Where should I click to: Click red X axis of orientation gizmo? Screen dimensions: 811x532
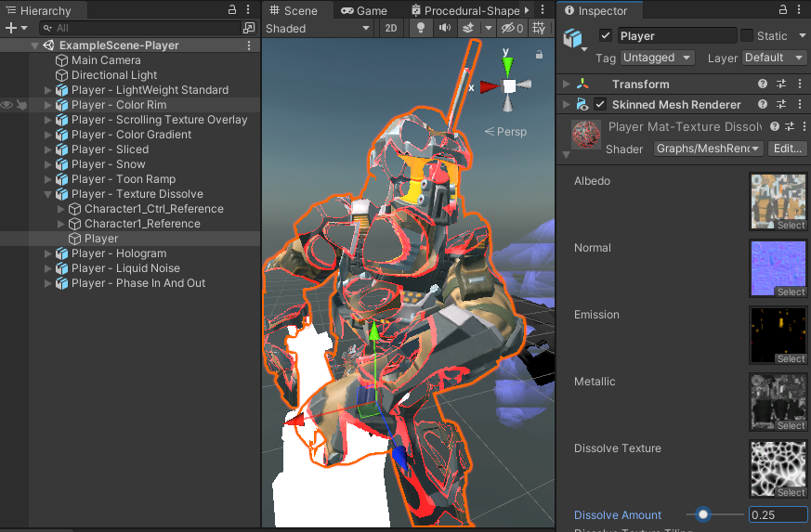coord(489,87)
